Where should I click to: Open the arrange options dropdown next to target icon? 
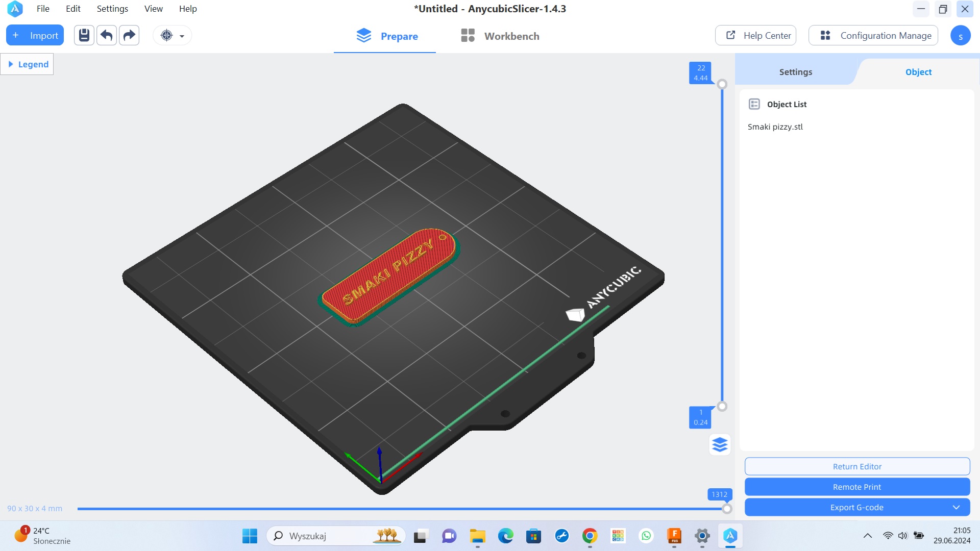[x=181, y=35]
